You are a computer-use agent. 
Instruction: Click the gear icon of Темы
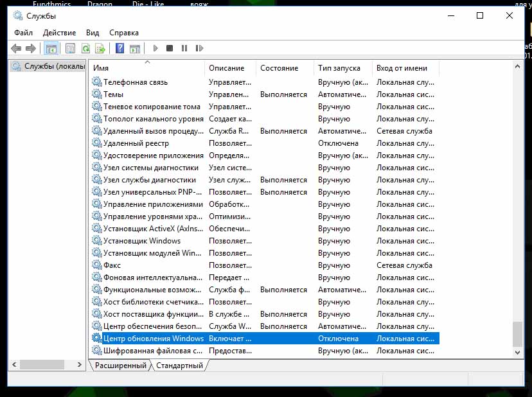pos(96,94)
